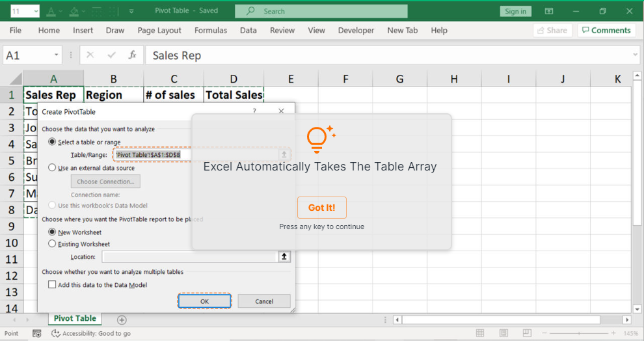
Task: Open the Review ribbon tab
Action: point(282,31)
